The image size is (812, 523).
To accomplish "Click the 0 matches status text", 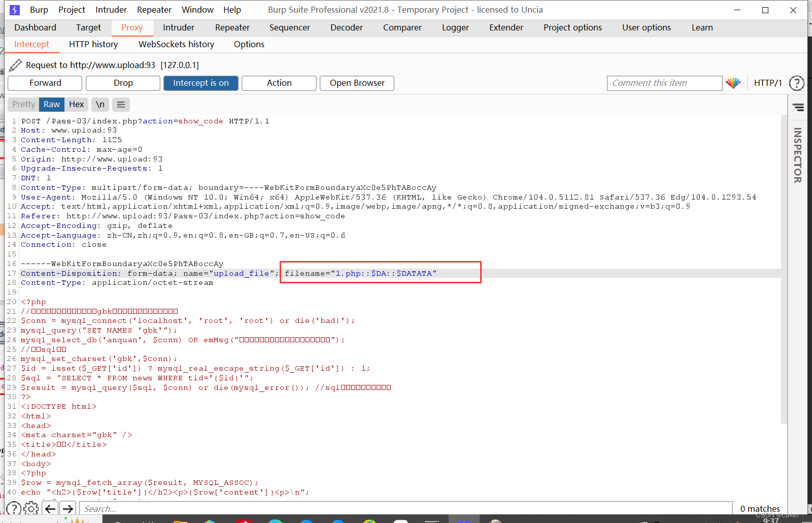I will [760, 508].
